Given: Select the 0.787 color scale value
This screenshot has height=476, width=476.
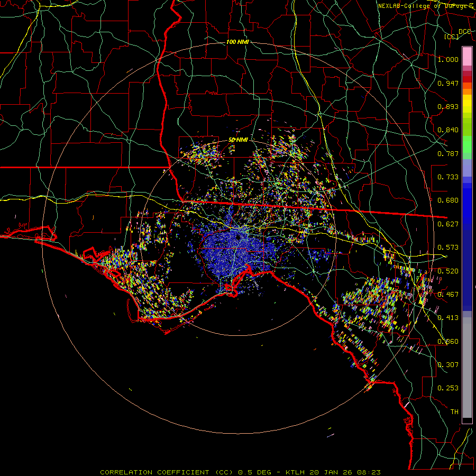Looking at the screenshot, I should 448,153.
